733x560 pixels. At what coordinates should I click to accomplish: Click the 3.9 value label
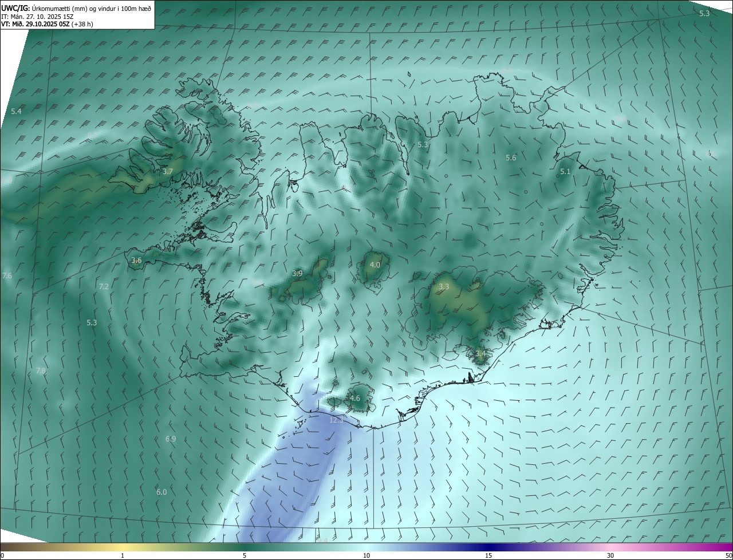click(297, 274)
